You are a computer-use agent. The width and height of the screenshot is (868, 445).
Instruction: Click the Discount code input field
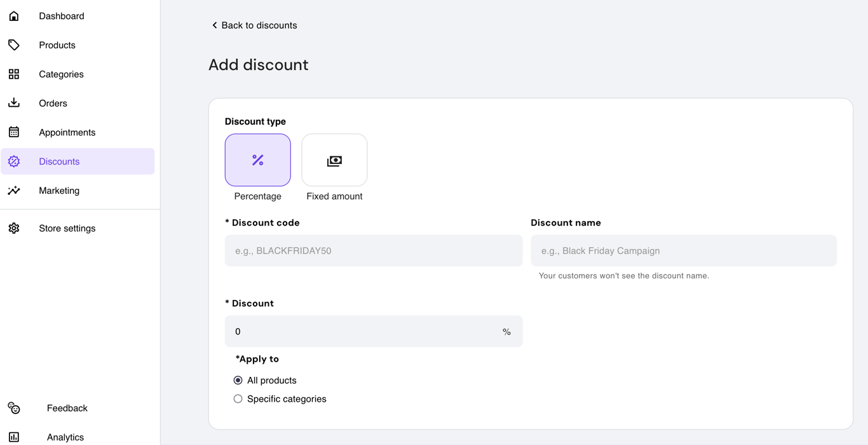[x=374, y=250]
